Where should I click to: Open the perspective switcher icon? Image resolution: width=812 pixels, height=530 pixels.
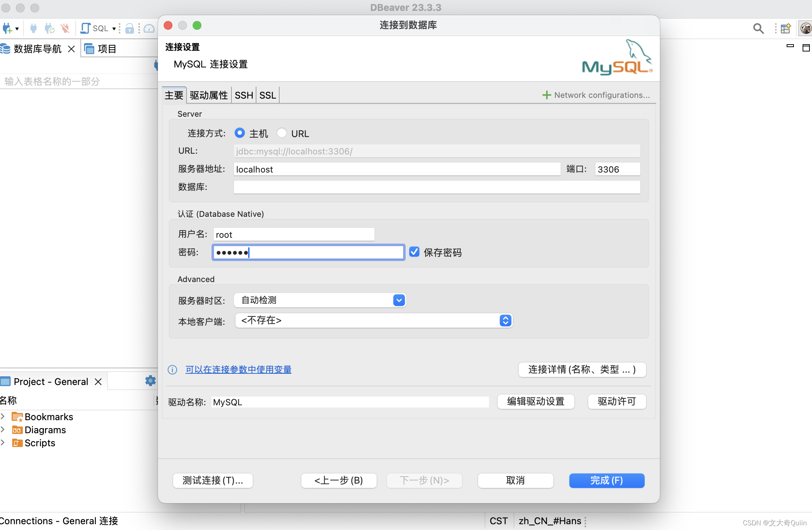[786, 28]
